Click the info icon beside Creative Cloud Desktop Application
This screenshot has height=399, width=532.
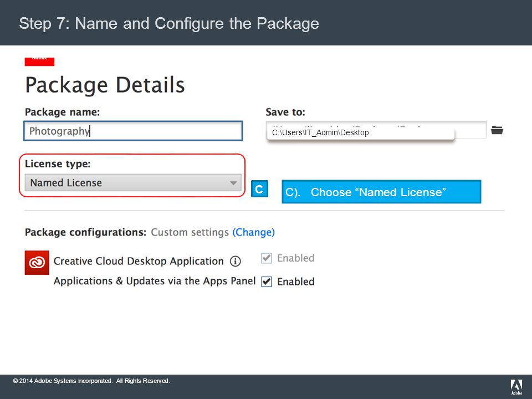click(235, 261)
